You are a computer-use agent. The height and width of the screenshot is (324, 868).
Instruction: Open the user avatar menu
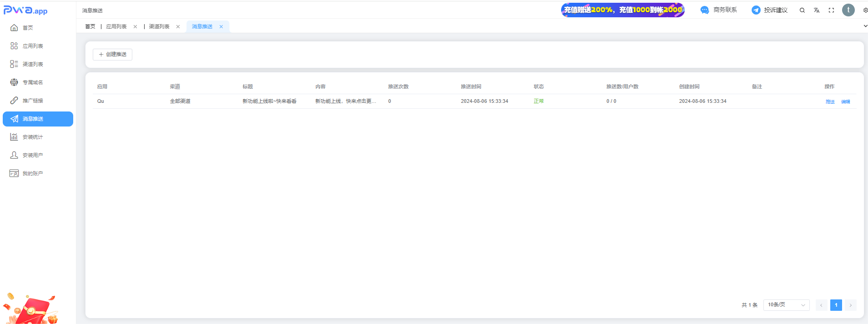point(848,10)
